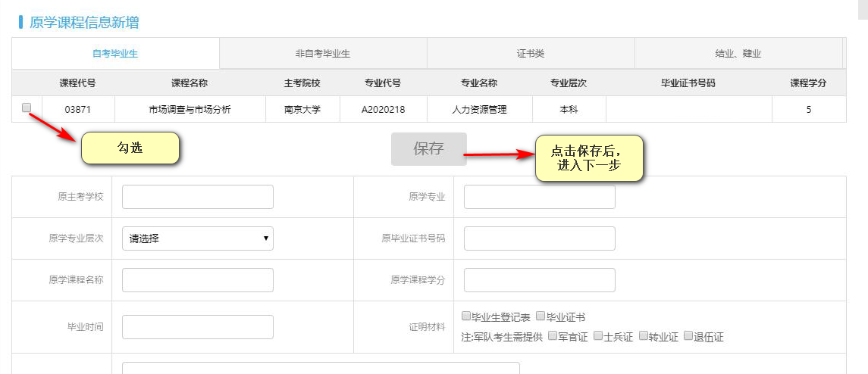The image size is (868, 374).
Task: Enable the 士兵证 checkbox
Action: [x=598, y=335]
